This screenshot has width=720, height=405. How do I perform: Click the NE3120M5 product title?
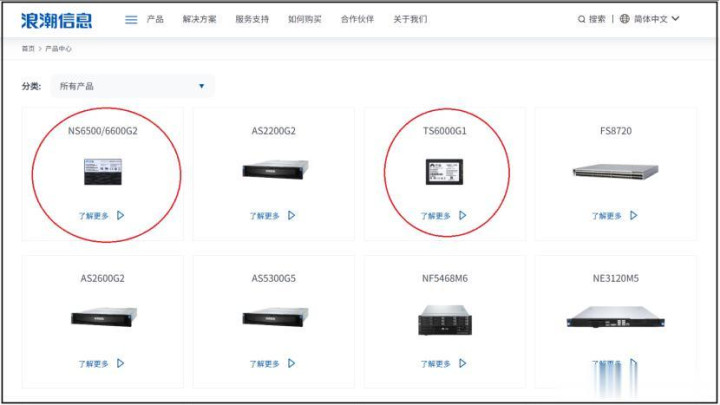pyautogui.click(x=616, y=278)
